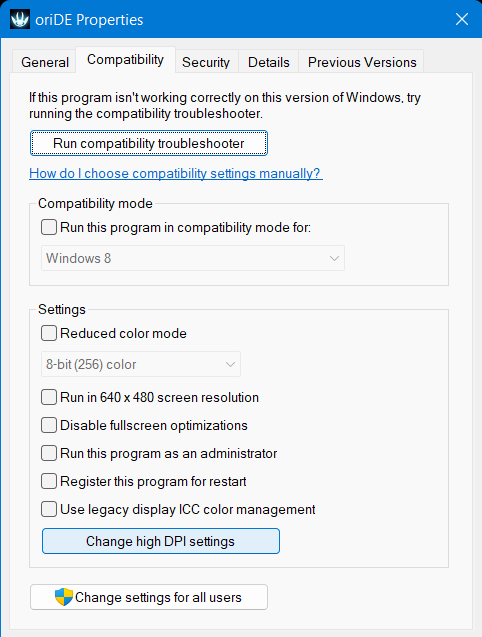Enable Run this program in compatibility mode
The height and width of the screenshot is (637, 482).
(x=49, y=227)
